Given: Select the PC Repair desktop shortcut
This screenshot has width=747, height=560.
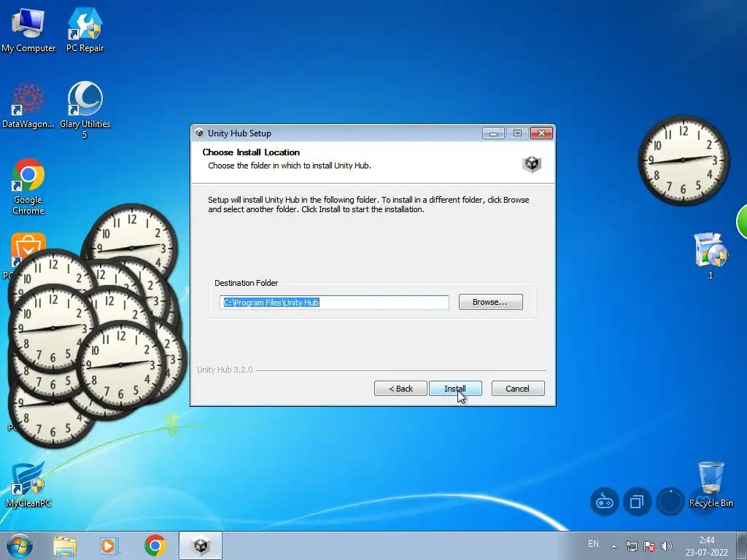Looking at the screenshot, I should [85, 31].
